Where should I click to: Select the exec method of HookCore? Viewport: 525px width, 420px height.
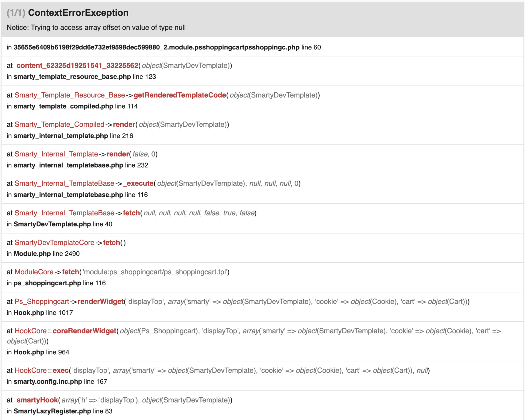point(60,371)
